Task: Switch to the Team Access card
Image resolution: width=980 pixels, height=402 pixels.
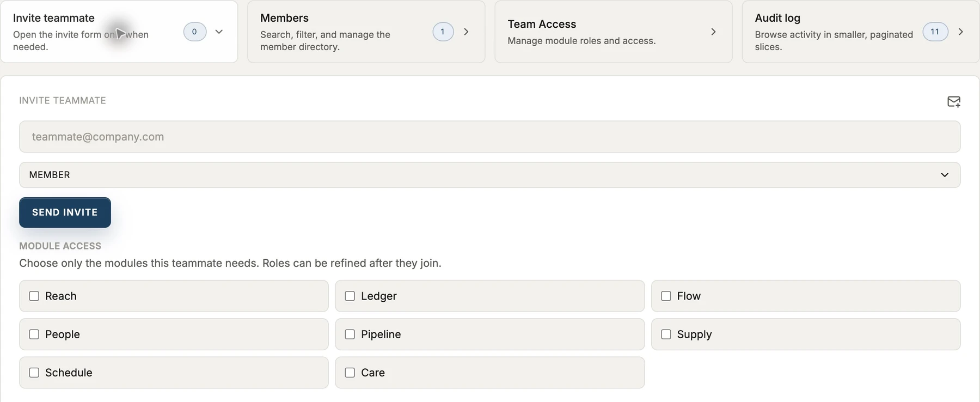Action: pos(613,32)
